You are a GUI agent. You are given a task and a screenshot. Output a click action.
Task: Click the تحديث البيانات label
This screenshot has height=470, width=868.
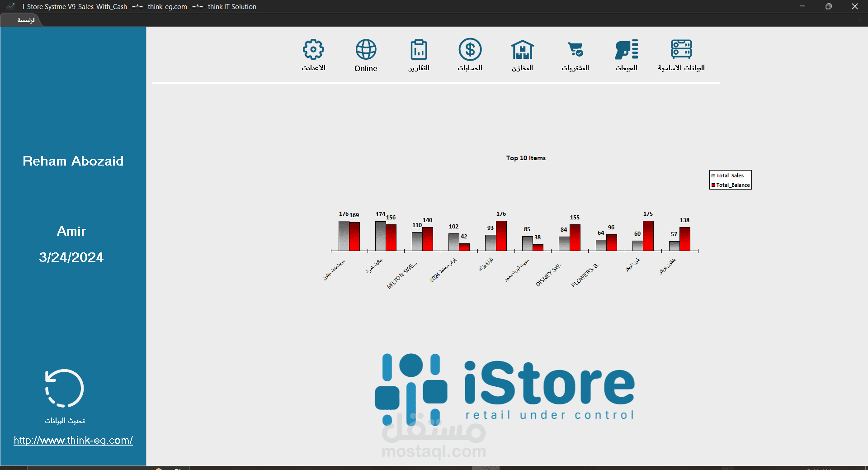65,421
